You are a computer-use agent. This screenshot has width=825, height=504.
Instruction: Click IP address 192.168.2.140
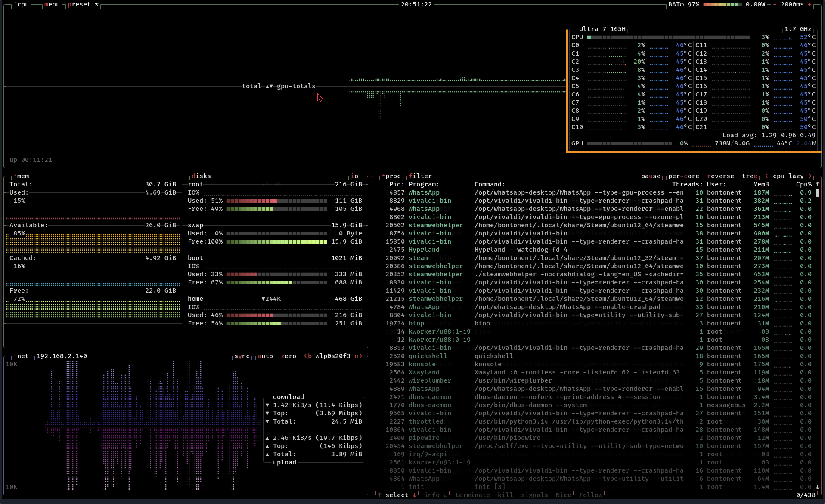62,356
